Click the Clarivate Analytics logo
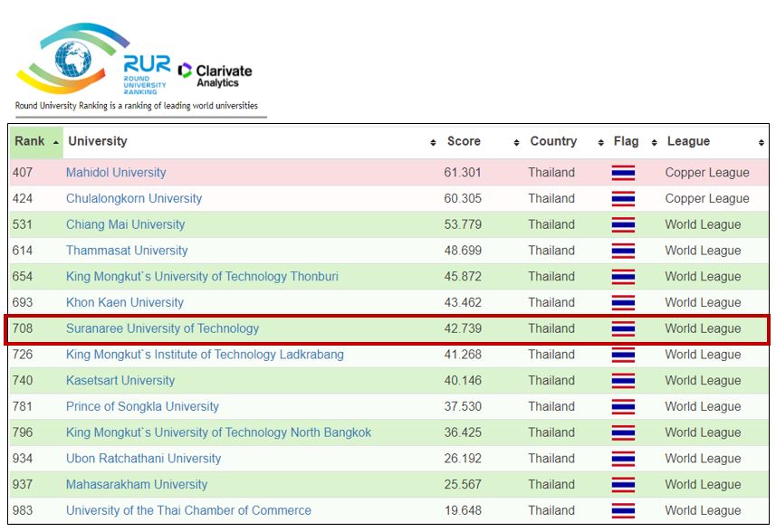This screenshot has width=776, height=532. point(215,76)
